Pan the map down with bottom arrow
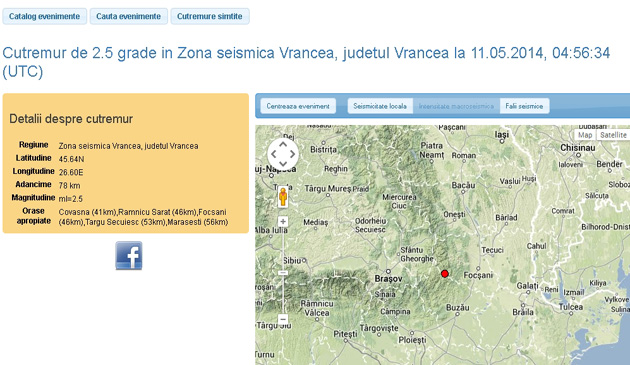The width and height of the screenshot is (630, 365). [283, 164]
